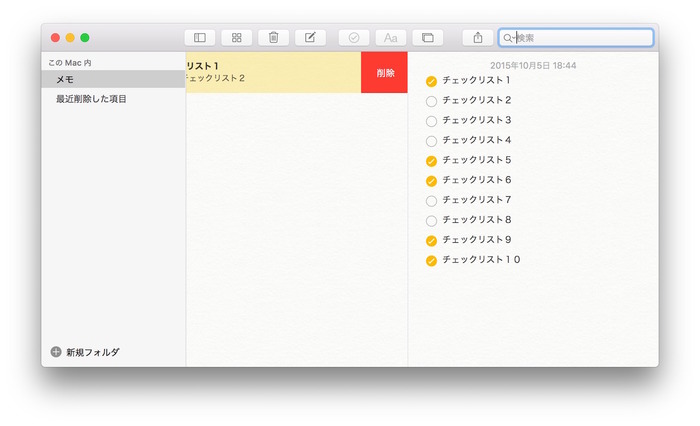Select the メモ folder in sidebar
This screenshot has width=700, height=426.
click(113, 79)
